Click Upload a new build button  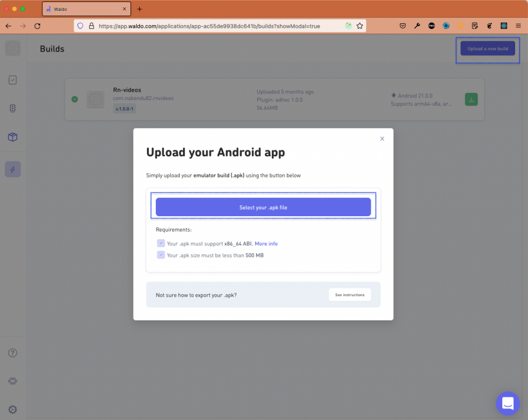click(x=487, y=49)
